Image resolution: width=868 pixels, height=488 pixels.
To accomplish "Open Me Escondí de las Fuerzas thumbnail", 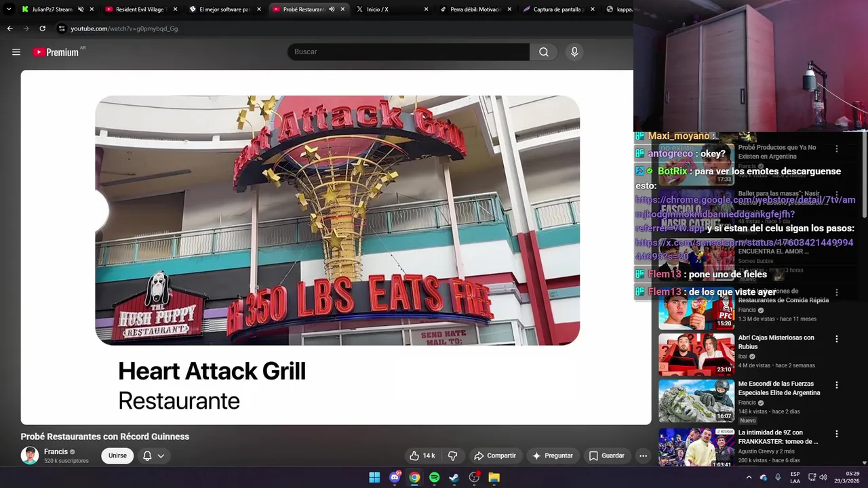I will pyautogui.click(x=696, y=400).
